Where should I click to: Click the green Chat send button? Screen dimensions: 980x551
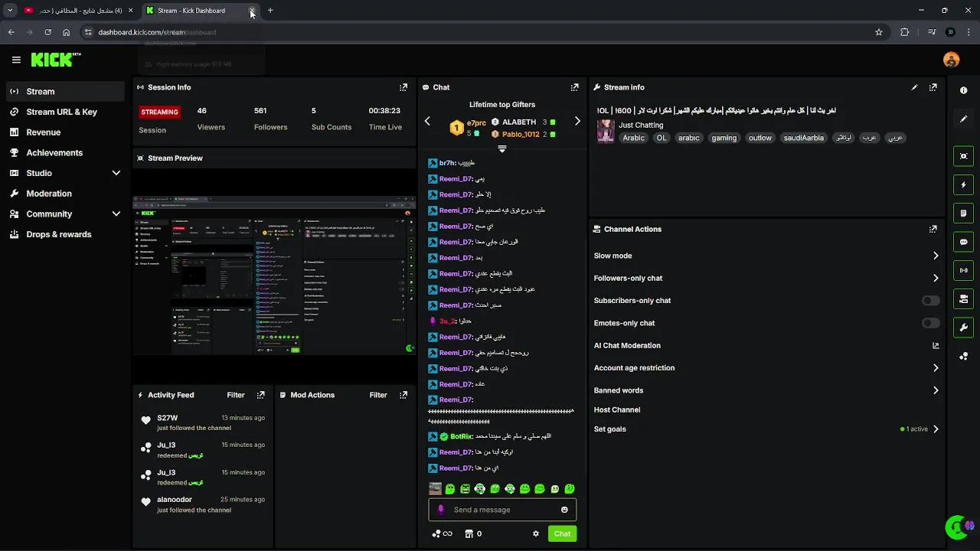562,533
